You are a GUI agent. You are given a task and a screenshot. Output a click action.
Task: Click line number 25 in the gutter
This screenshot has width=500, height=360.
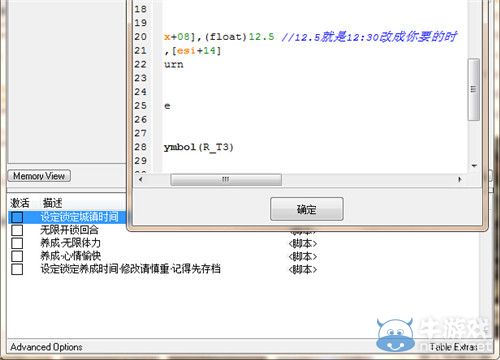tap(140, 106)
